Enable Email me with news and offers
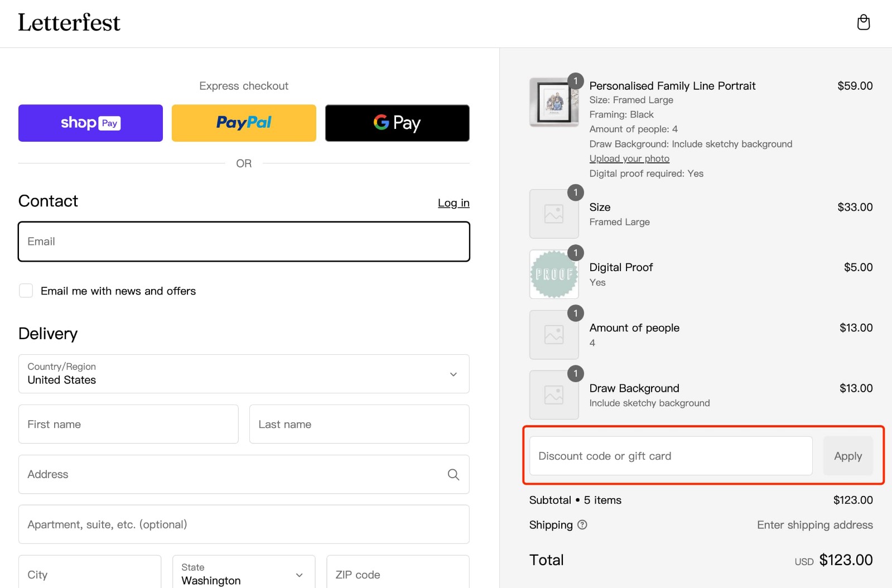Viewport: 892px width, 588px height. click(26, 291)
